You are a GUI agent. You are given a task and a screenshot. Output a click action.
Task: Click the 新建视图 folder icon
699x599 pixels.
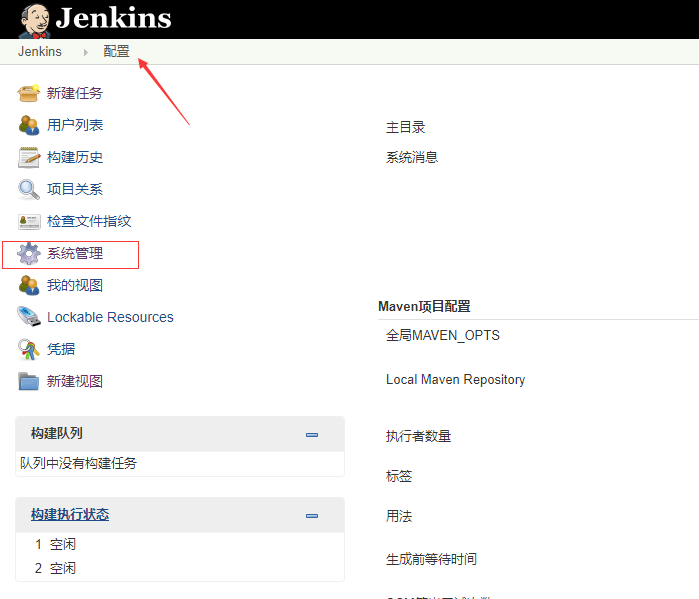pos(29,382)
